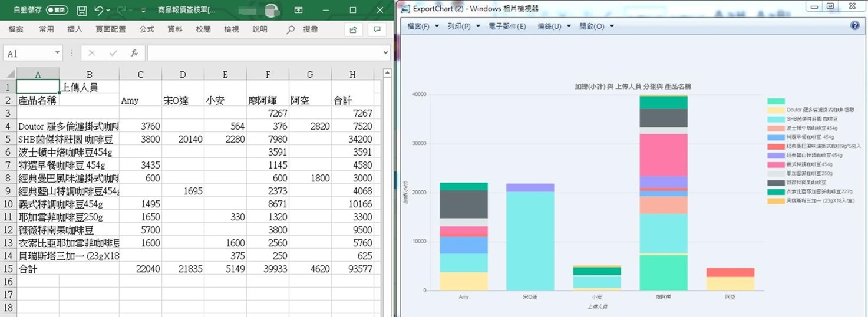Click the 燒錄(U) burn button
The width and height of the screenshot is (868, 317).
(554, 27)
